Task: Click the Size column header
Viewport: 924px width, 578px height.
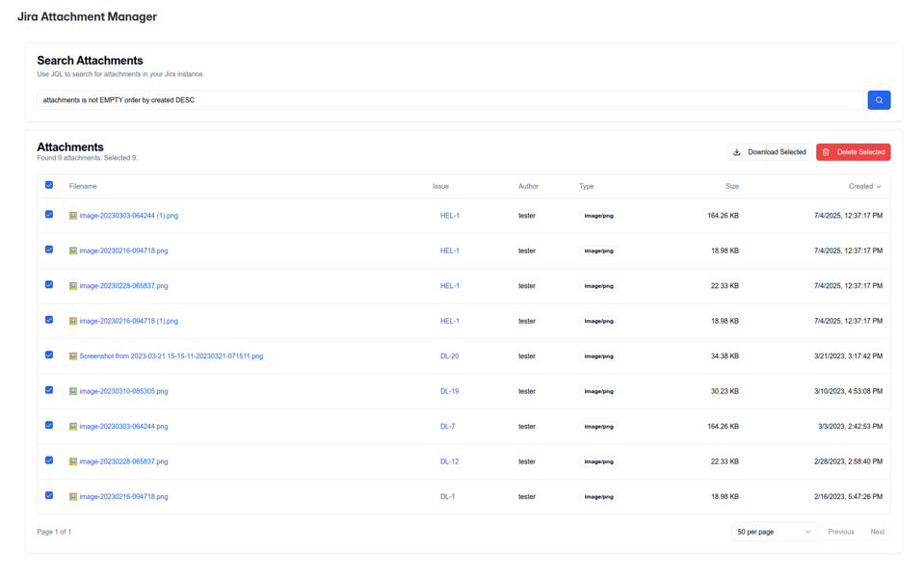Action: click(731, 186)
